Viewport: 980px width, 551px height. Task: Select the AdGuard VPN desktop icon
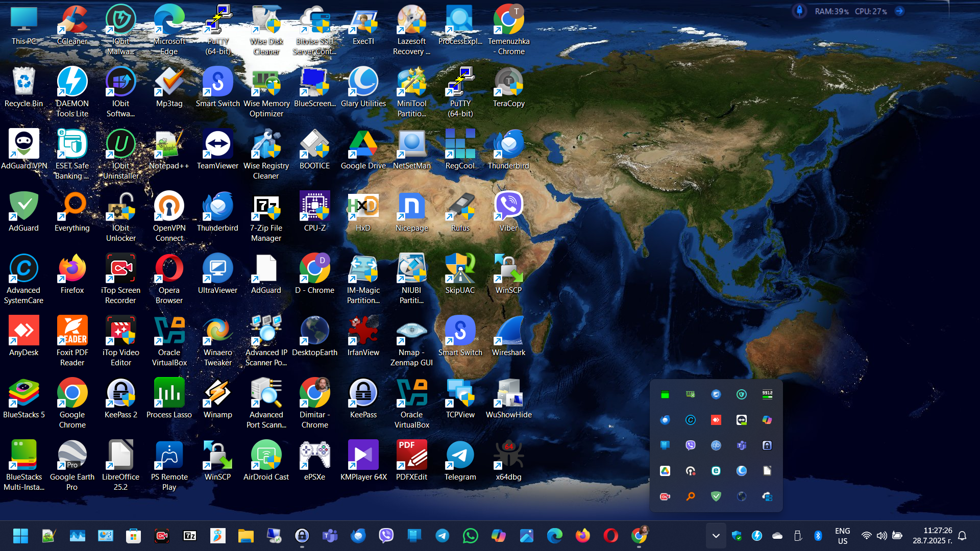click(23, 150)
